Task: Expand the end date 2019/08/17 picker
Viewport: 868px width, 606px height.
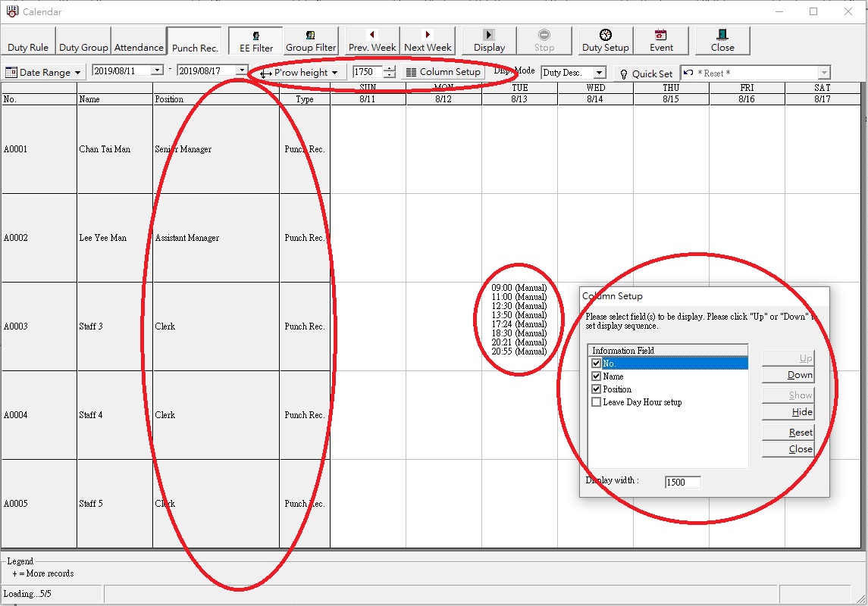Action: 242,70
